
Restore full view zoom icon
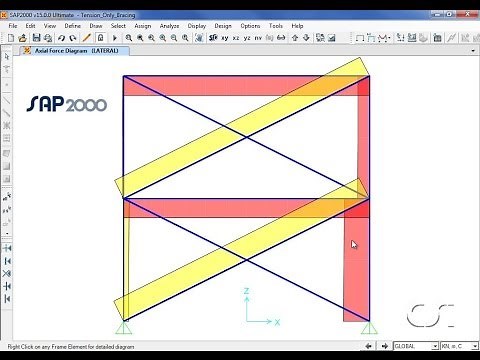point(140,38)
